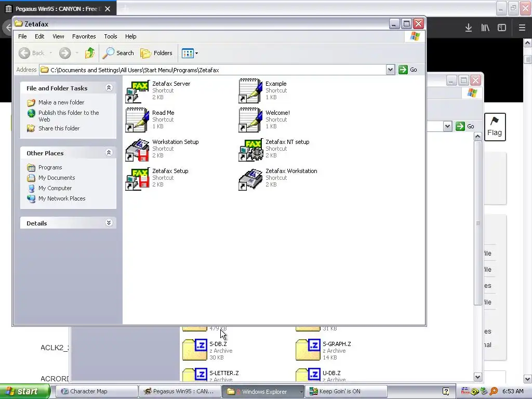Click the browser page scrollbar down arrow
The width and height of the screenshot is (532, 399).
(528, 379)
